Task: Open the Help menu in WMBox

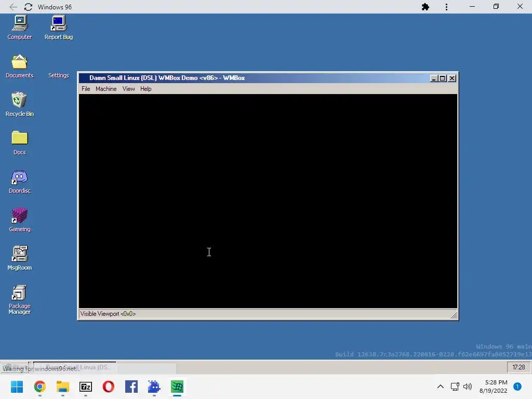Action: 146,89
